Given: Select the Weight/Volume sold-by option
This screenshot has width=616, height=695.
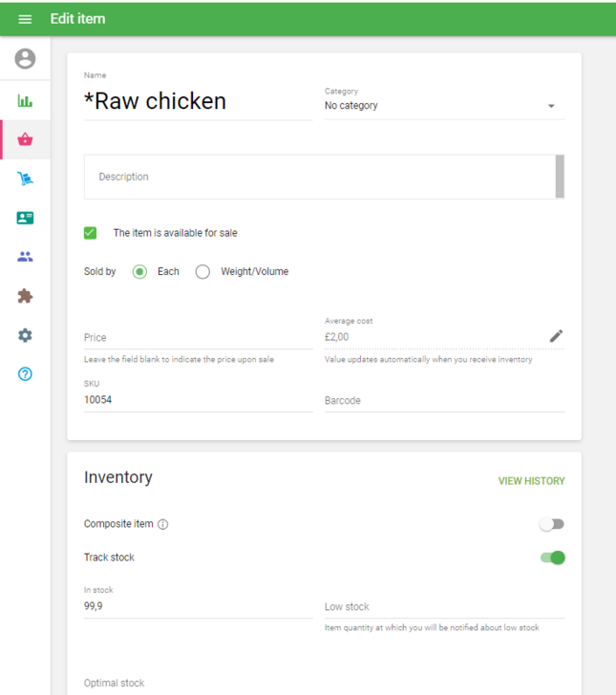Looking at the screenshot, I should [202, 272].
